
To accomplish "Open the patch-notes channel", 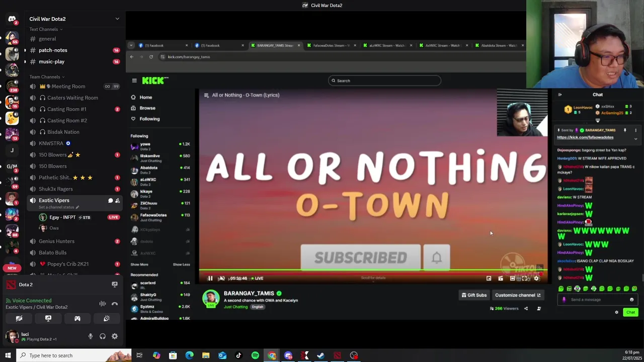I will point(74,50).
